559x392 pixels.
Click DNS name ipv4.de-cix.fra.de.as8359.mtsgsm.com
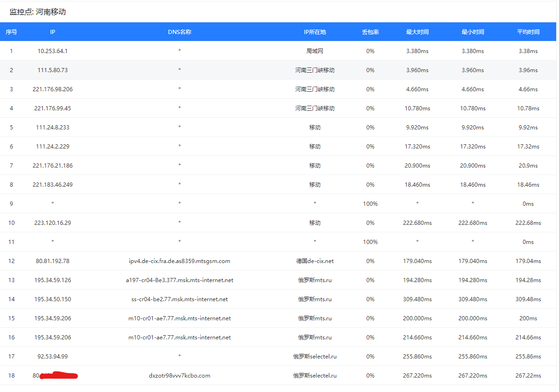(180, 261)
